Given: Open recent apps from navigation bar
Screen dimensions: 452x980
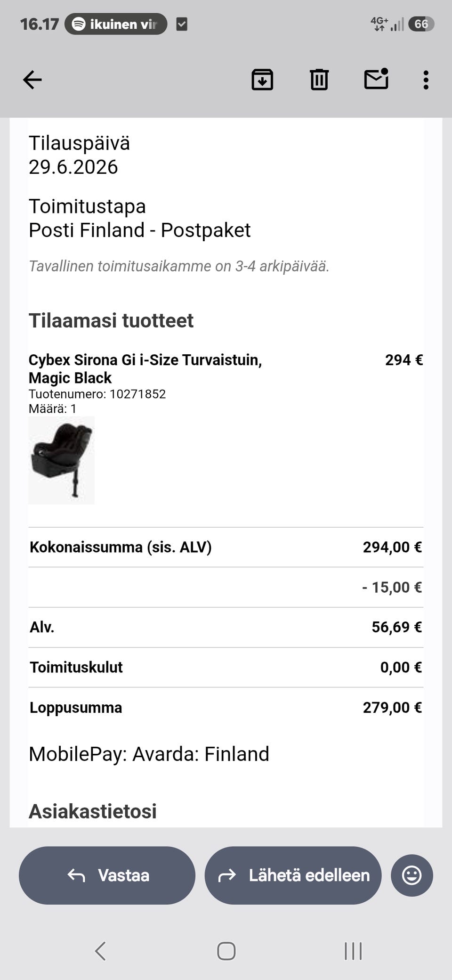Looking at the screenshot, I should point(353,951).
